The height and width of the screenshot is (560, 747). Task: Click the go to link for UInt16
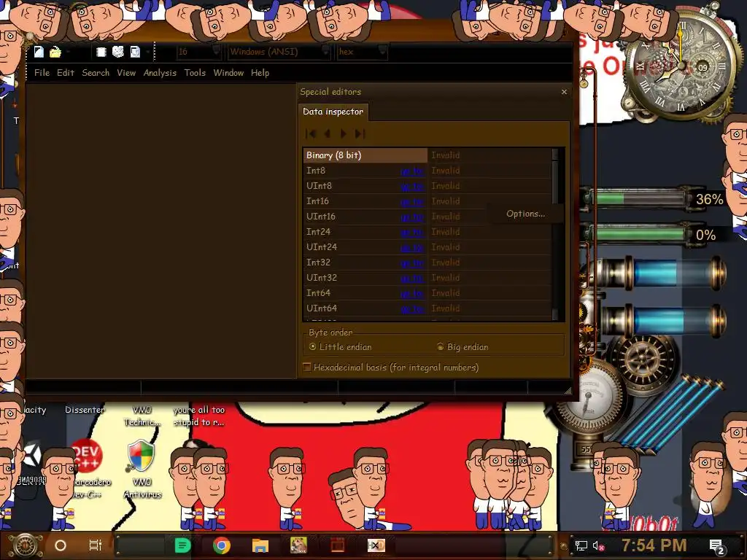[412, 217]
